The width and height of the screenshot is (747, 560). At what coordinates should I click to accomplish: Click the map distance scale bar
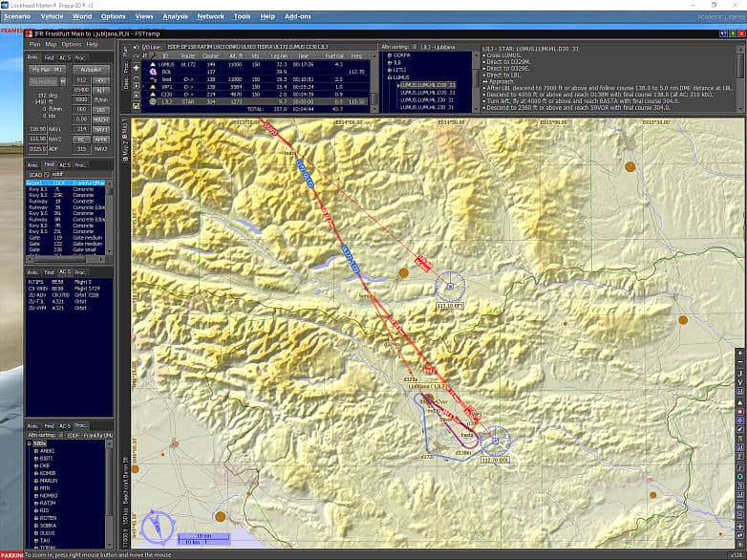click(202, 537)
